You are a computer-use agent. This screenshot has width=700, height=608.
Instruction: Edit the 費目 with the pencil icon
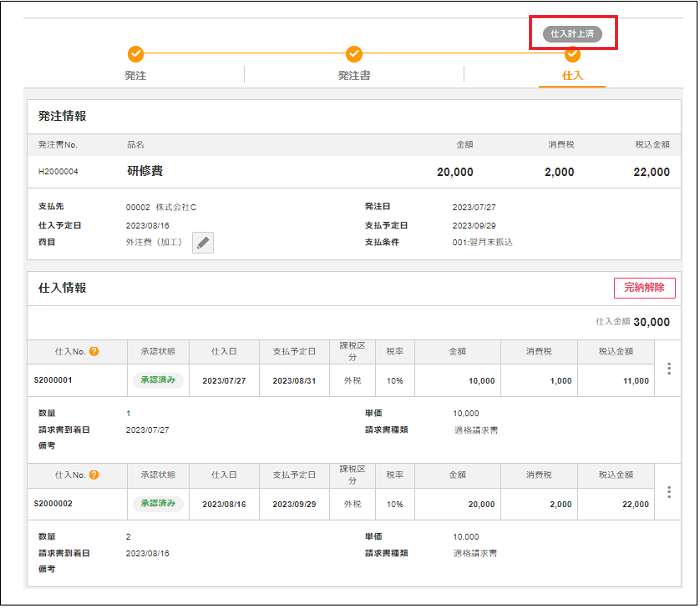point(203,242)
